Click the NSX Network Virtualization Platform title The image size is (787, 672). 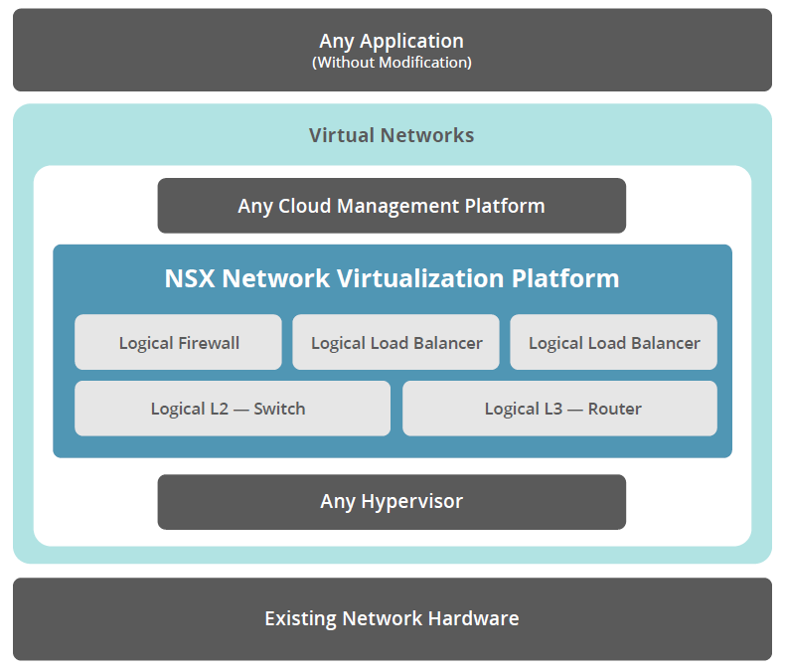point(392,278)
